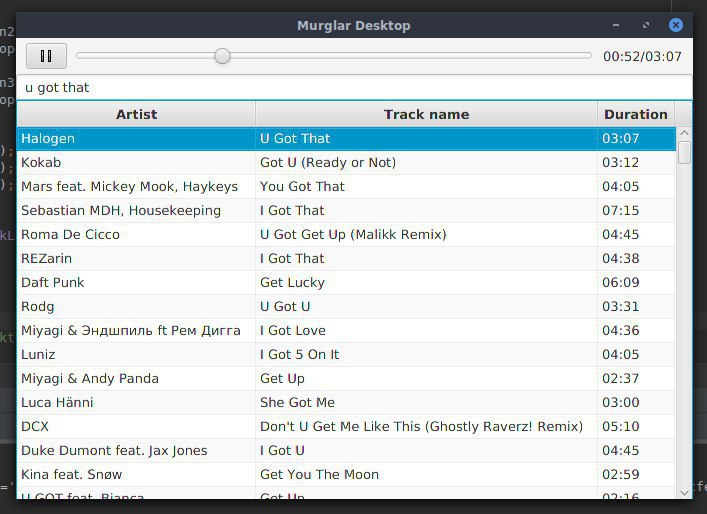Minimize the Murglar Desktop window
The height and width of the screenshot is (514, 707).
616,25
